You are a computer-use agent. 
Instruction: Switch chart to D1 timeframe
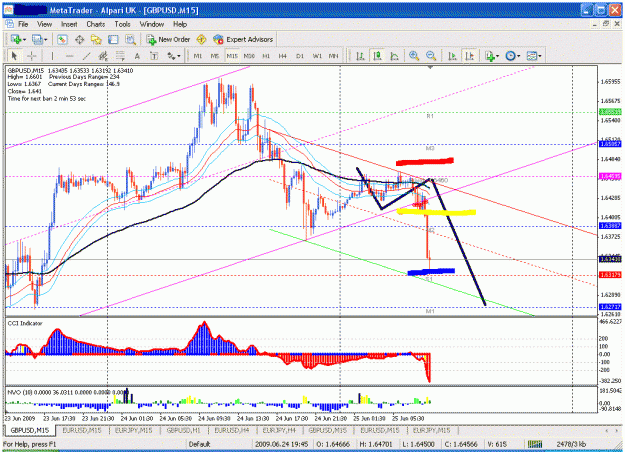(x=300, y=56)
